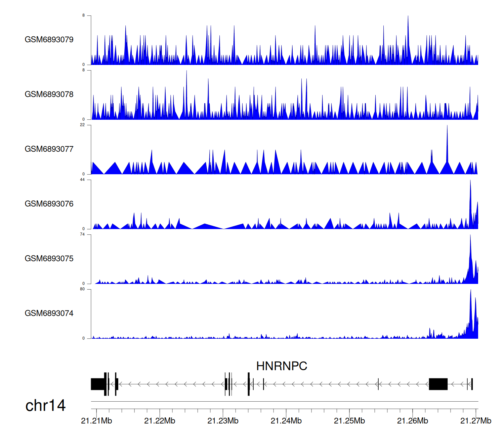Click the chr14 chromosome label
The width and height of the screenshot is (504, 444).
tap(45, 406)
